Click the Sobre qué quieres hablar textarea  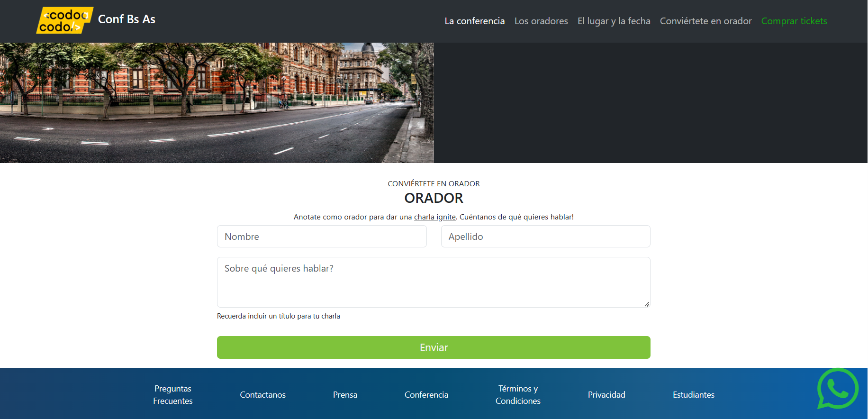(434, 282)
